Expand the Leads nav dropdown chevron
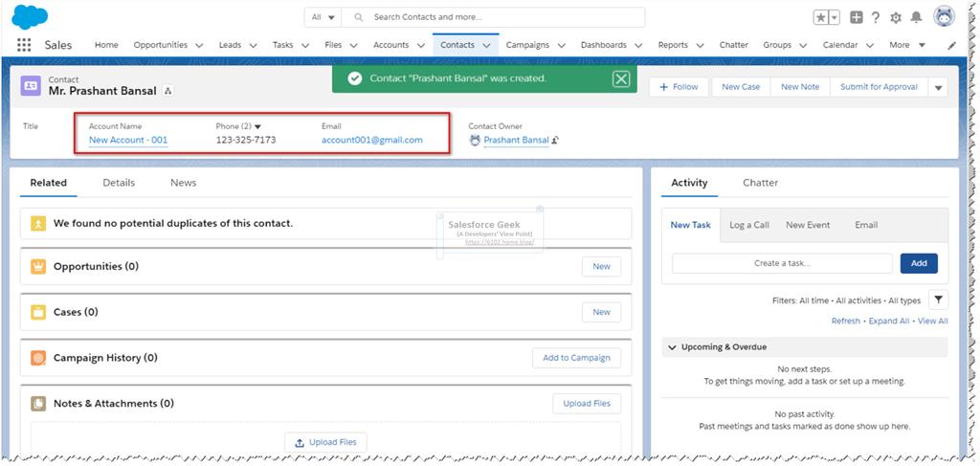980x466 pixels. point(253,46)
